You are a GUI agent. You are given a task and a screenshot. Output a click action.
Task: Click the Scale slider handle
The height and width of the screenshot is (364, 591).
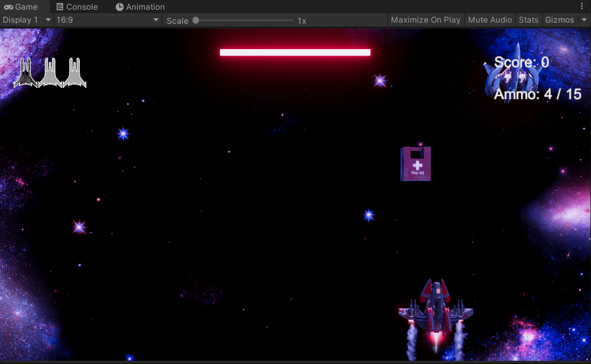[x=196, y=20]
